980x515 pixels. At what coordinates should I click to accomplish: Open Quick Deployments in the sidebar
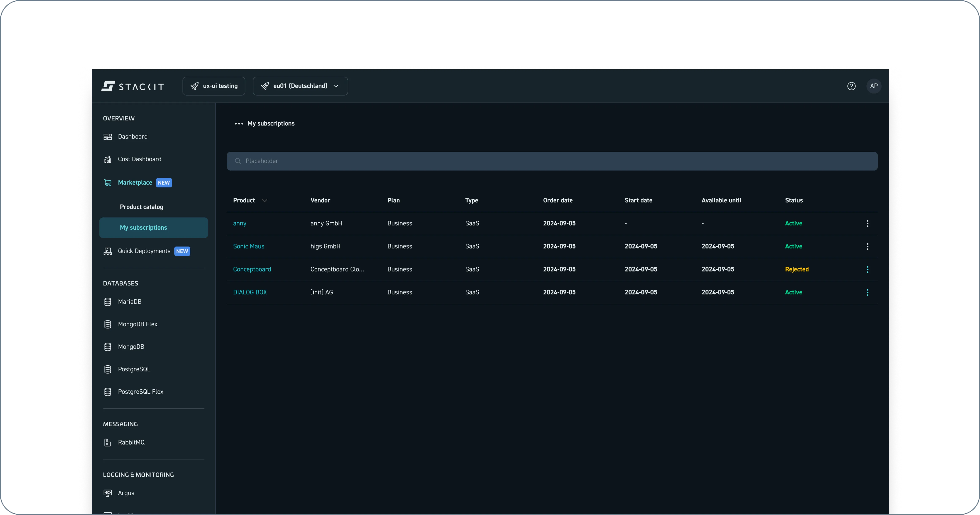[x=144, y=251]
